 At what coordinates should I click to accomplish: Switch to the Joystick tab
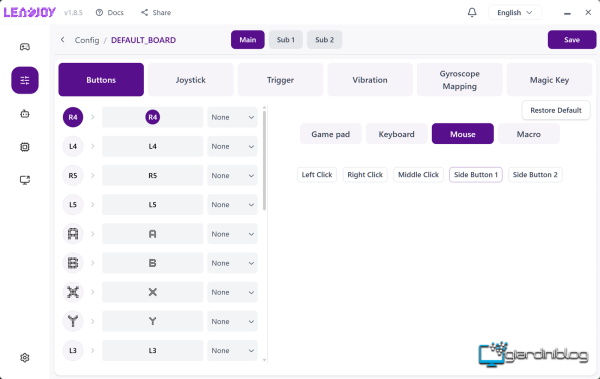click(x=191, y=80)
